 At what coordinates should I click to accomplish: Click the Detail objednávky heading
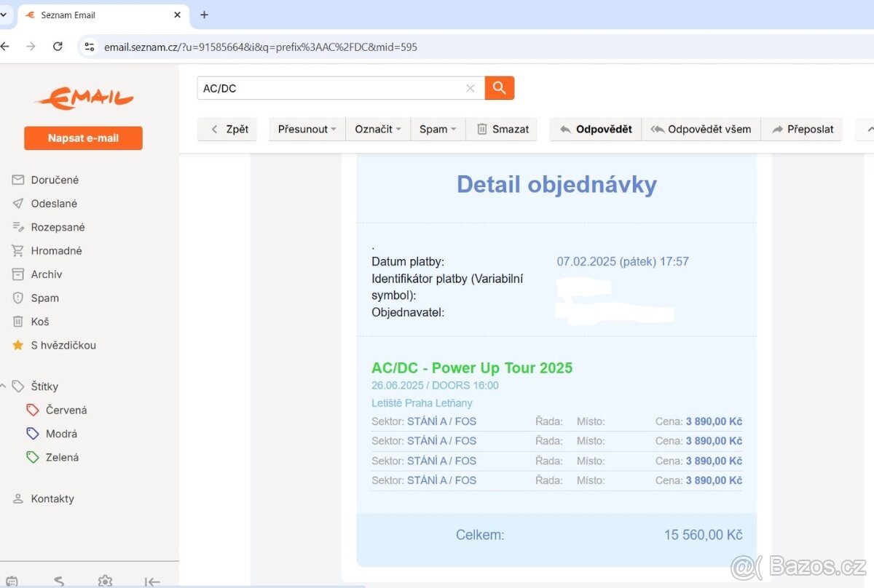[556, 184]
